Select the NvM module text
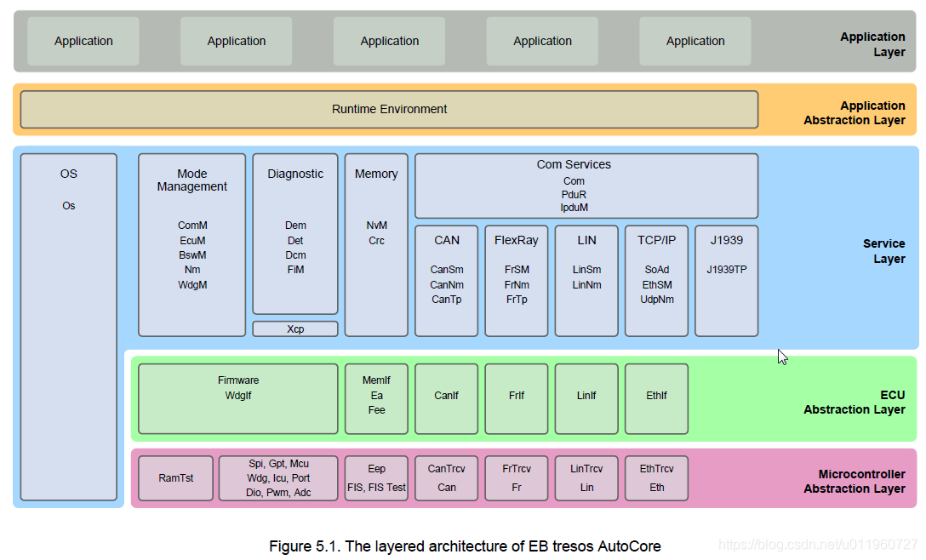This screenshot has height=560, width=926. click(x=376, y=226)
